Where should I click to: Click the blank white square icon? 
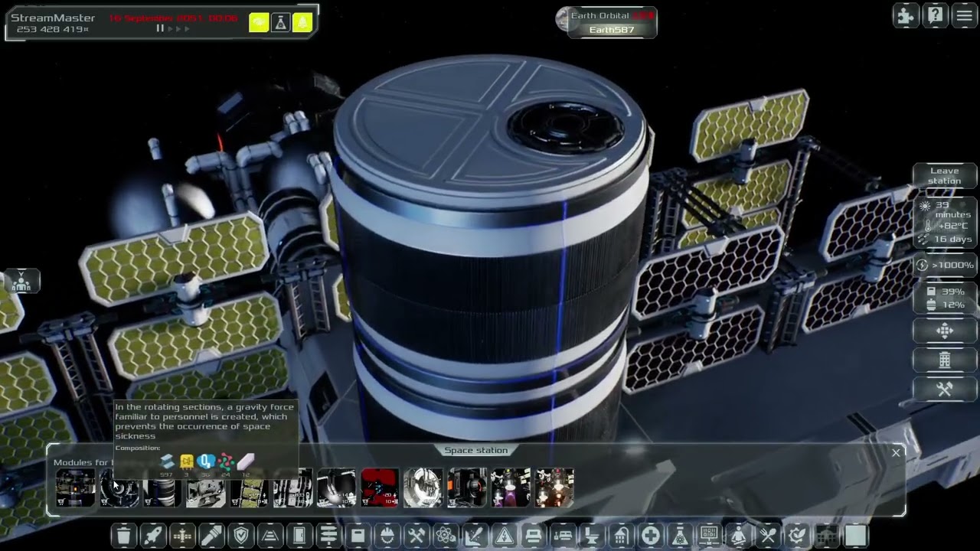pyautogui.click(x=855, y=536)
